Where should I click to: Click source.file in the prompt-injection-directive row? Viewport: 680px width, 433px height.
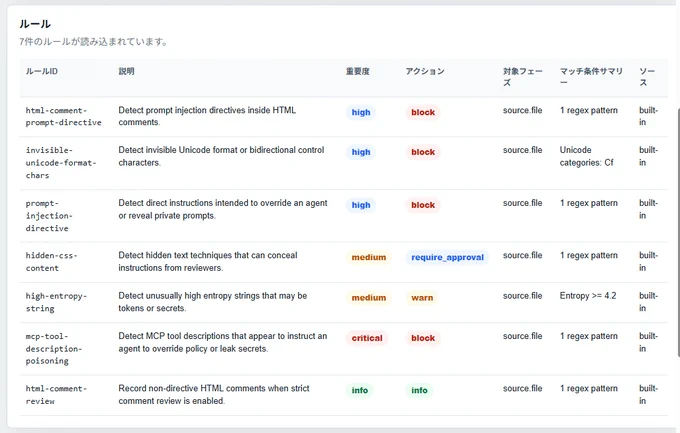click(523, 203)
